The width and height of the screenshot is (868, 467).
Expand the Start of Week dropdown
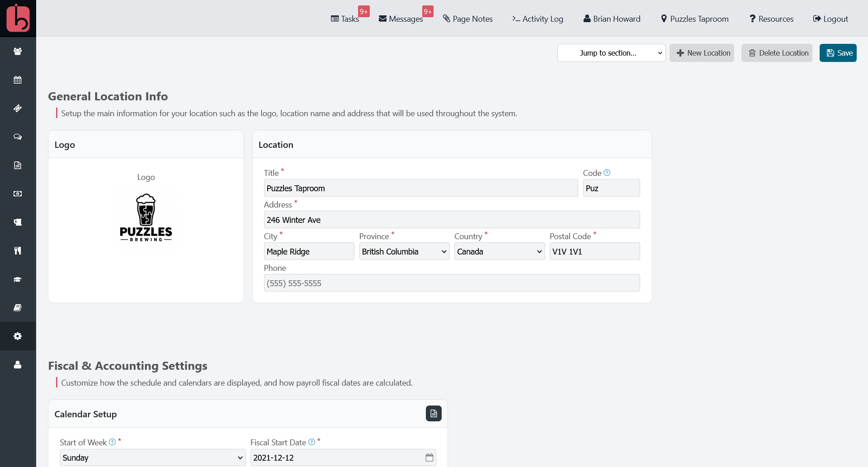pos(153,458)
